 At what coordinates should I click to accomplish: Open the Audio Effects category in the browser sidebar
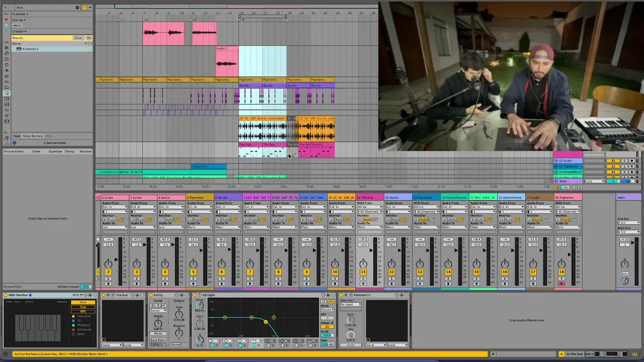7,70
